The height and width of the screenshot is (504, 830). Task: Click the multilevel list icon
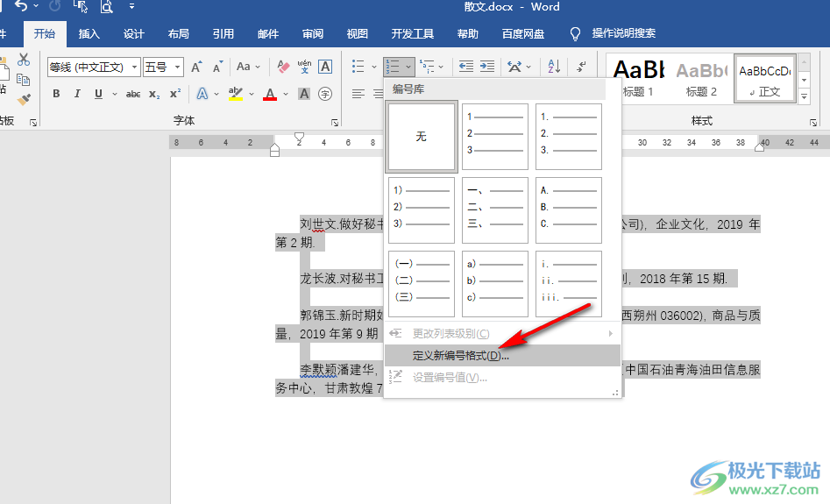point(427,67)
